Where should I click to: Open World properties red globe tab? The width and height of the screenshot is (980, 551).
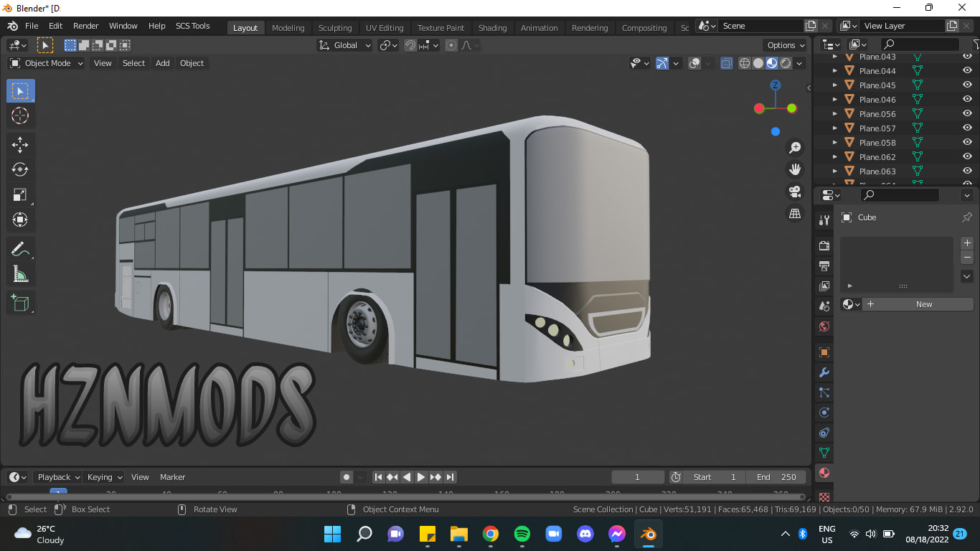pyautogui.click(x=824, y=326)
